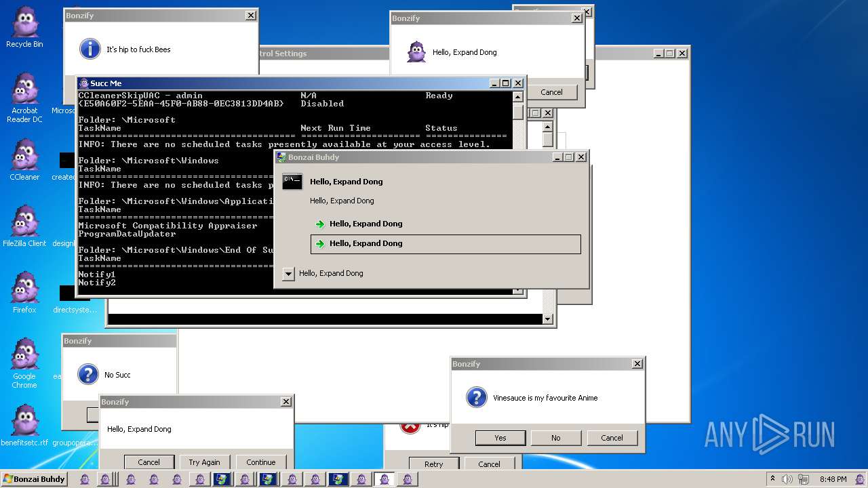Click CCleanerSkipUAC - admin console line
This screenshot has width=868, height=488.
[140, 96]
